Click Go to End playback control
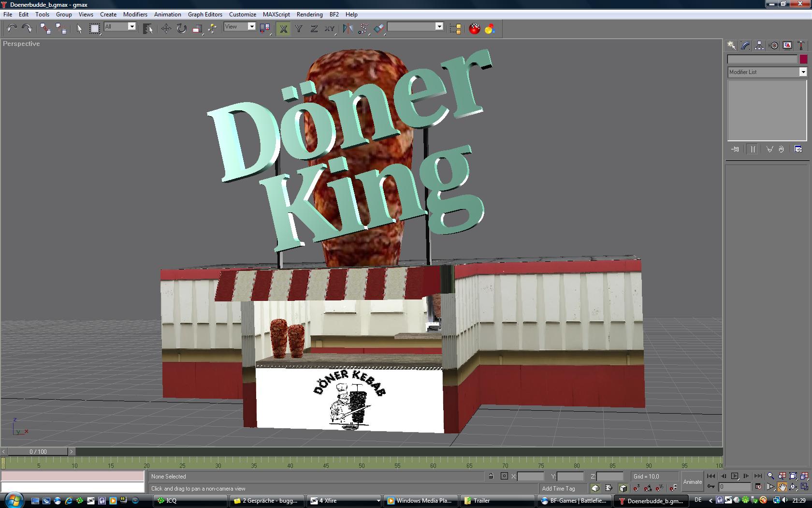812x508 pixels. 758,476
